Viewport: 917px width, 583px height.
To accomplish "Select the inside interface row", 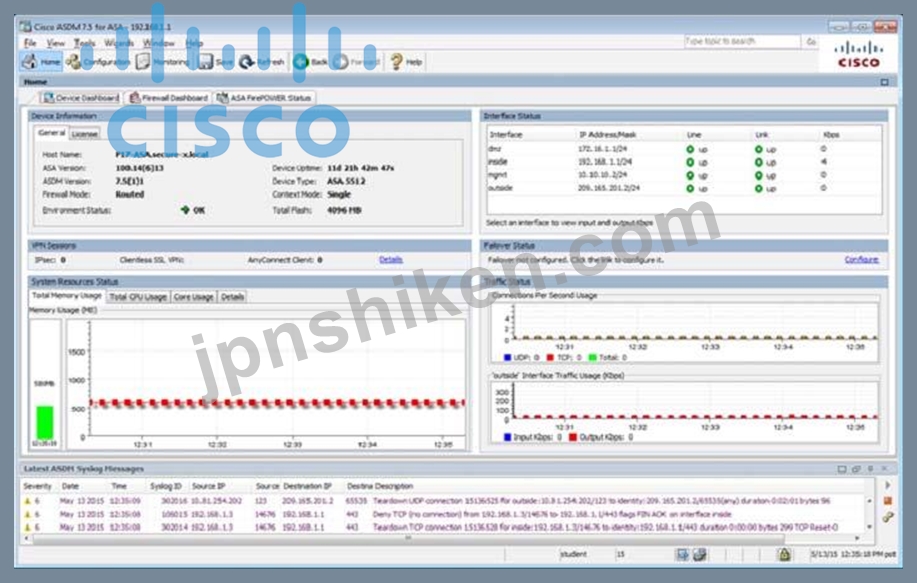I will click(683, 162).
